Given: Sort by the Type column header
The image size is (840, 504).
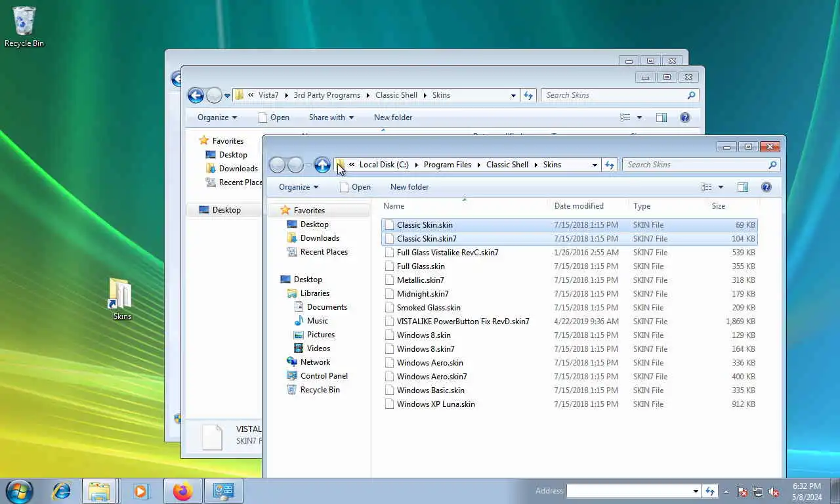Looking at the screenshot, I should click(x=667, y=206).
